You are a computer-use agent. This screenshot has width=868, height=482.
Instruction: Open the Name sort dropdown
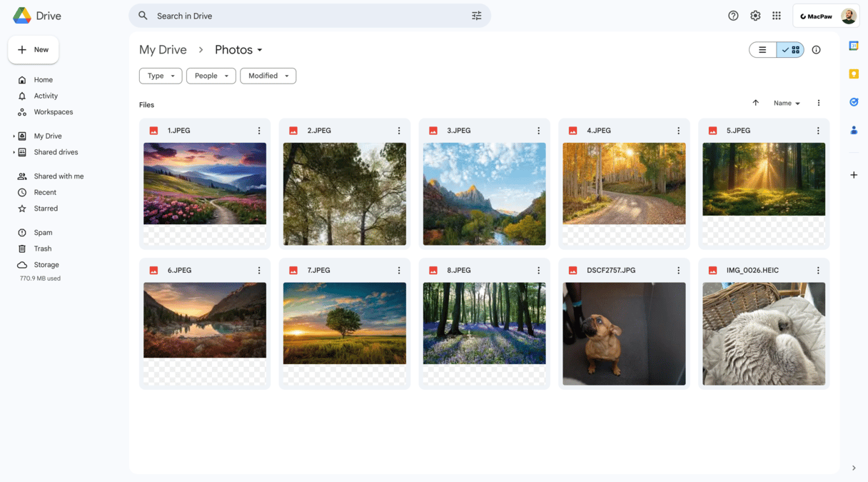[787, 103]
